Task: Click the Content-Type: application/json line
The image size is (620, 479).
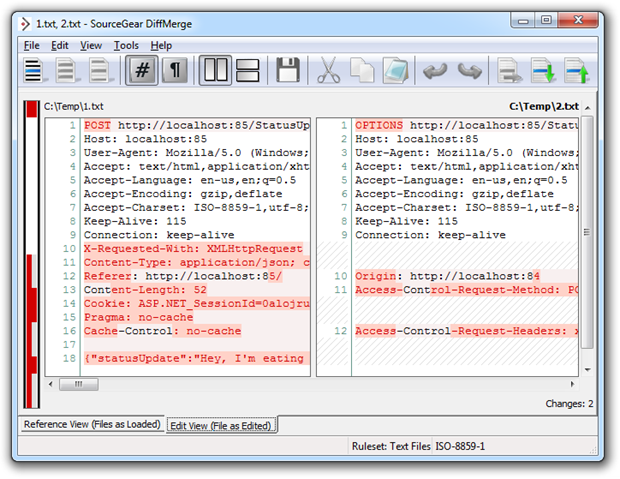Action: coord(197,263)
